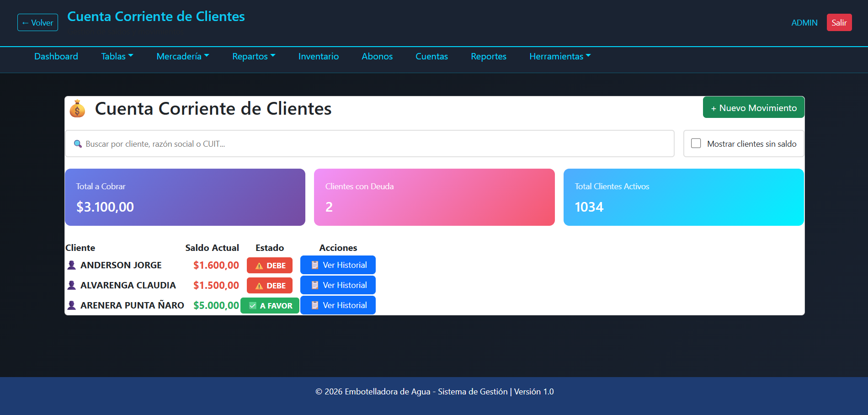Click the check icon in the A FAVOR badge
Viewport: 868px width, 415px height.
pyautogui.click(x=253, y=306)
